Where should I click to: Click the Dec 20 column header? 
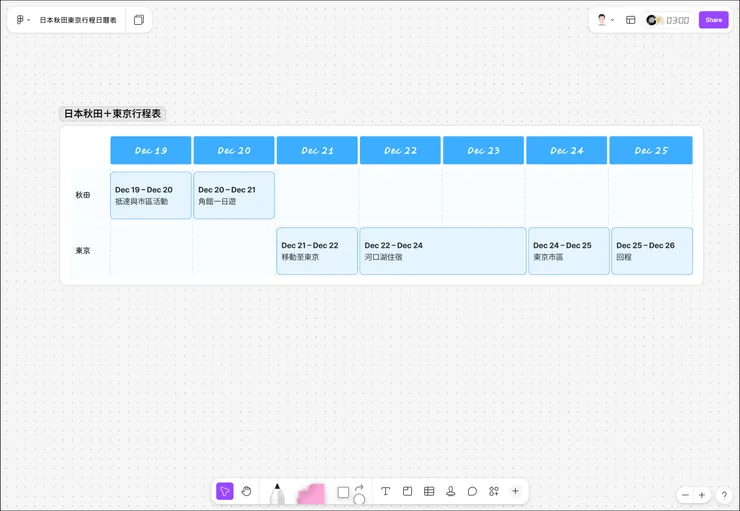coord(234,151)
